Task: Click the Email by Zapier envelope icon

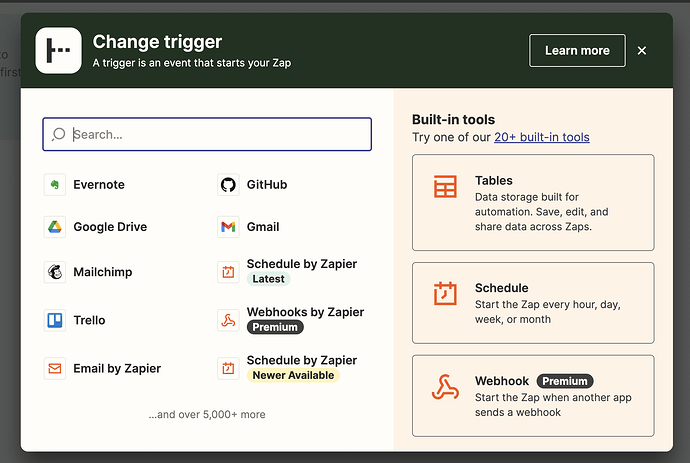Action: [x=55, y=368]
